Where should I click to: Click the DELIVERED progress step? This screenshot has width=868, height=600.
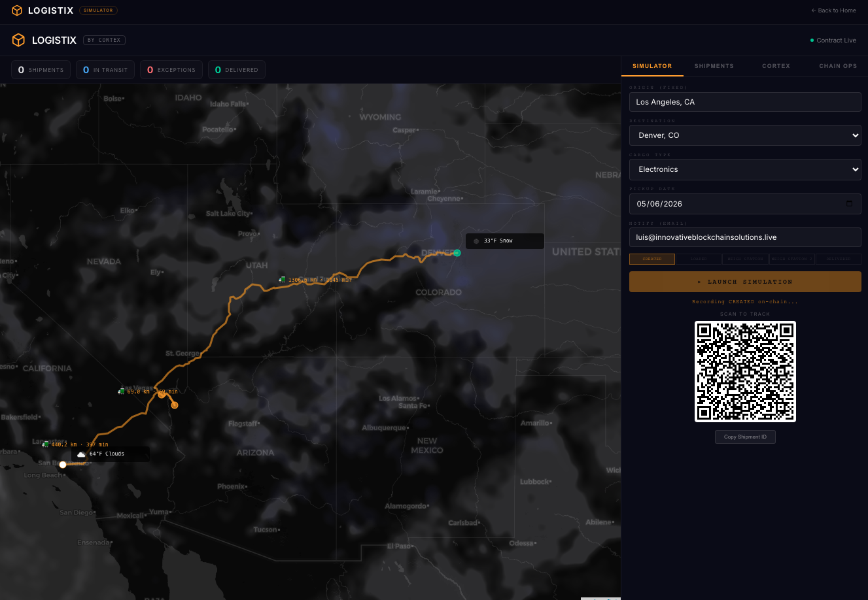click(839, 259)
